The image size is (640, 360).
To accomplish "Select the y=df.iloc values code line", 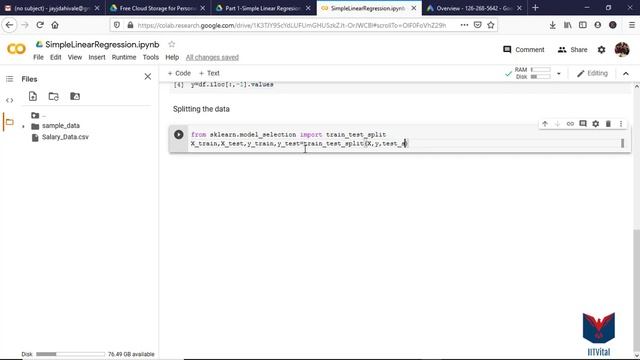I will (x=232, y=84).
